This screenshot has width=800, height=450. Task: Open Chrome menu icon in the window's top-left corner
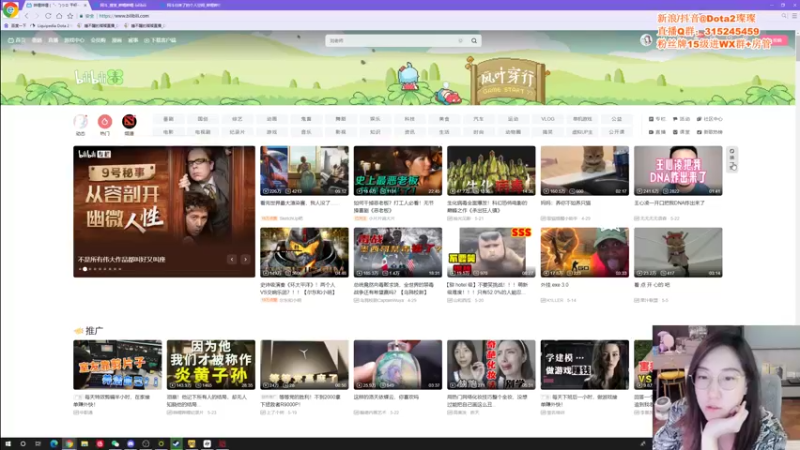tap(10, 9)
